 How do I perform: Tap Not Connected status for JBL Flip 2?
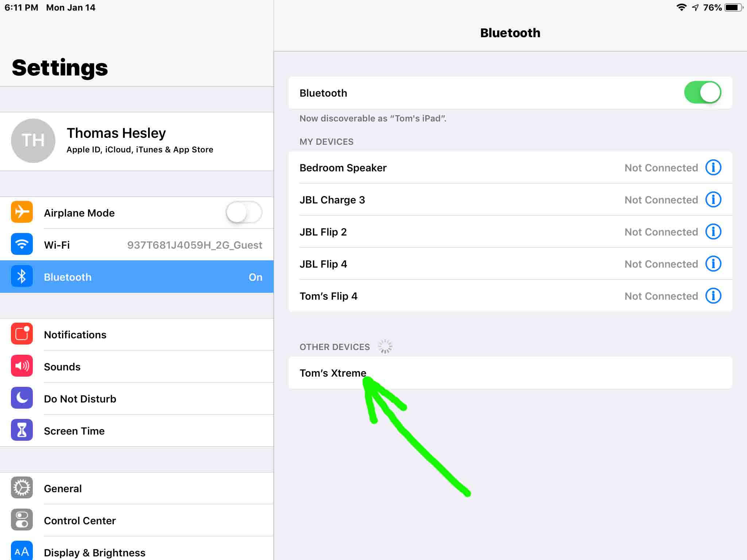[x=661, y=232]
